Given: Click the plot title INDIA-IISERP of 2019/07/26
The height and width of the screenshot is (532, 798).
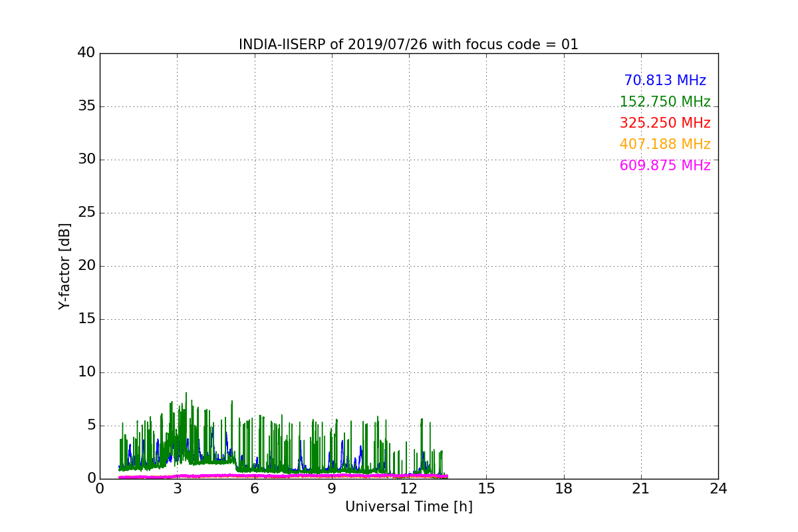Looking at the screenshot, I should [408, 45].
